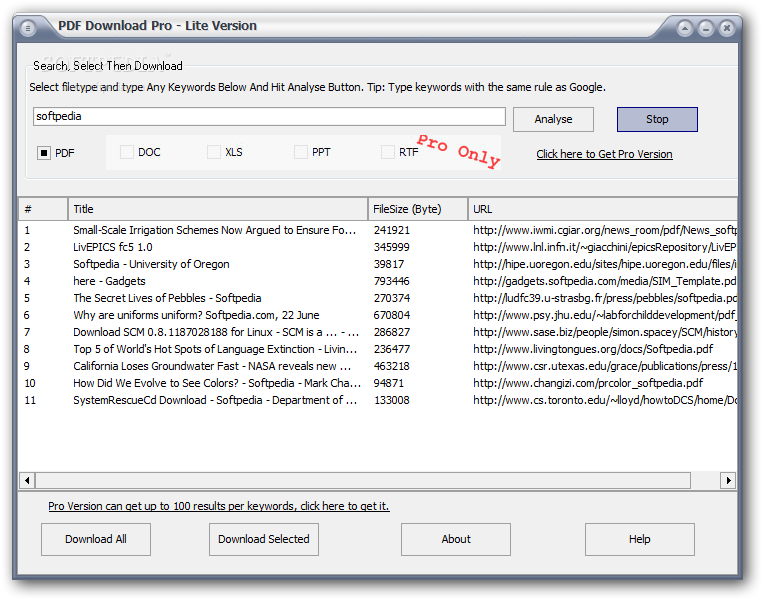The image size is (763, 600).
Task: Click the Stop button
Action: 657,119
